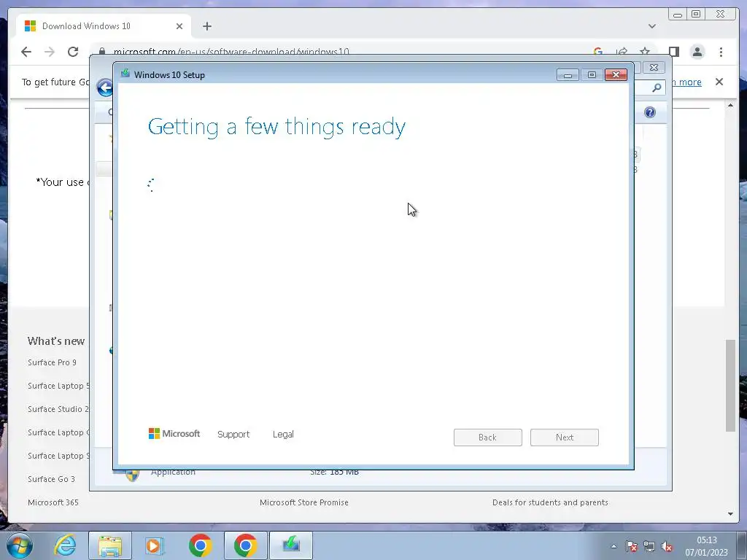Open Action Center flag tray icon
The image size is (747, 560).
pos(631,547)
